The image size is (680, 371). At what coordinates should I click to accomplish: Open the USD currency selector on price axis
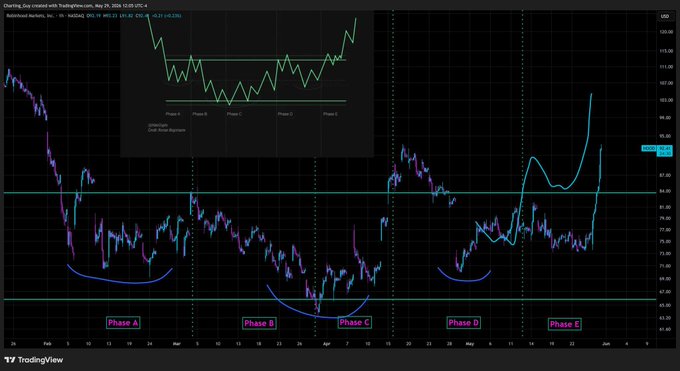tap(664, 16)
